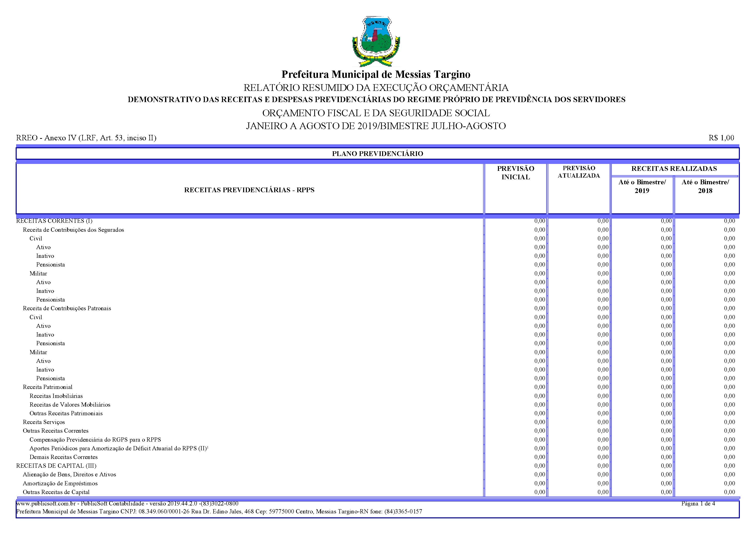756x534 pixels.
Task: Open the www.publicsoft.com.br footer link
Action: coord(46,503)
